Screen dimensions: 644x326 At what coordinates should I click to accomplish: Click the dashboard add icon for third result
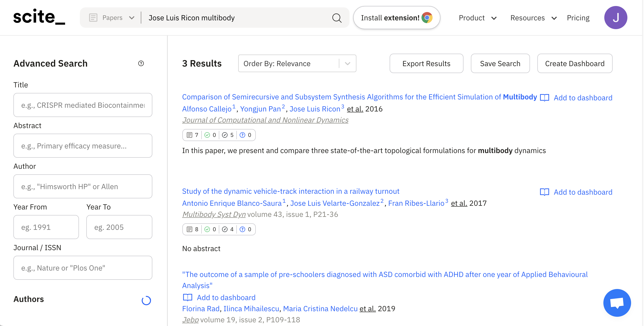click(x=188, y=297)
